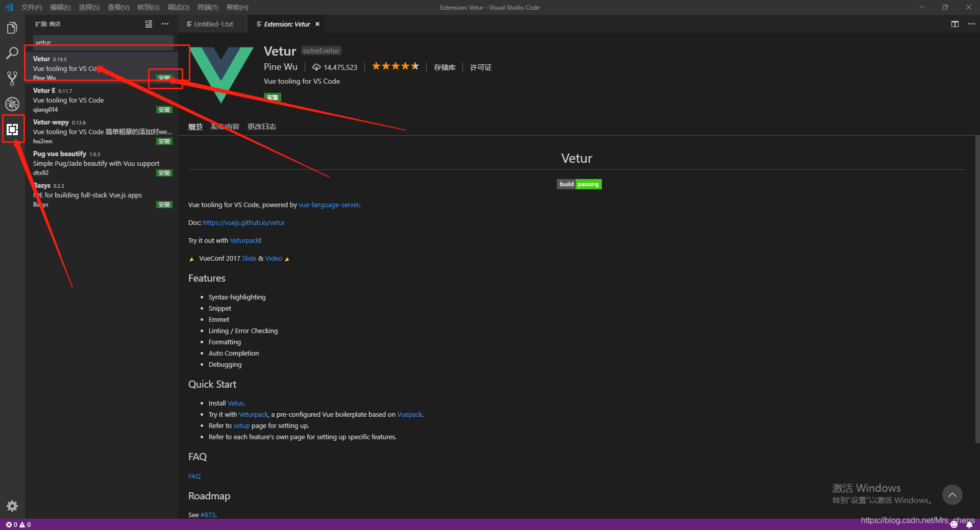Select Vetur 0.19.5 in extension list
The image size is (980, 530).
102,68
